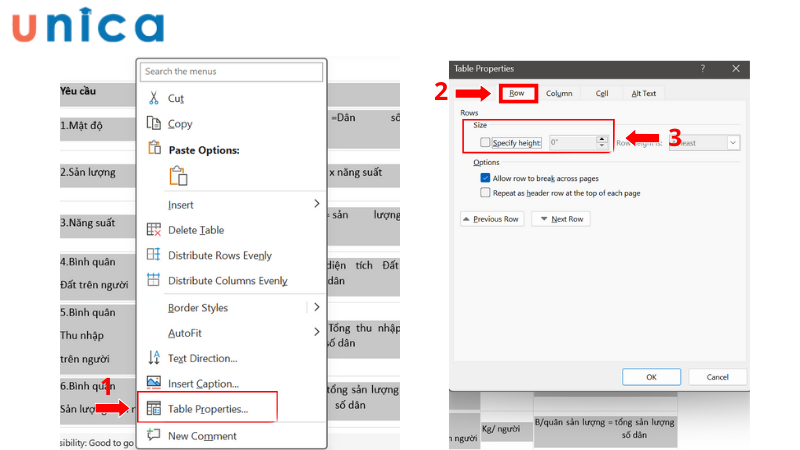The image size is (800, 450).
Task: Click the Next Row button
Action: (561, 219)
